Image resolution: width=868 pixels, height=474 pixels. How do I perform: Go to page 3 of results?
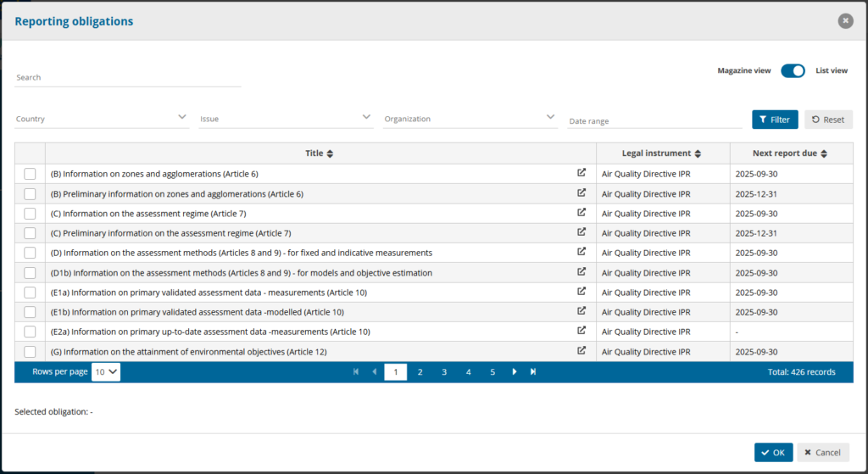(444, 371)
